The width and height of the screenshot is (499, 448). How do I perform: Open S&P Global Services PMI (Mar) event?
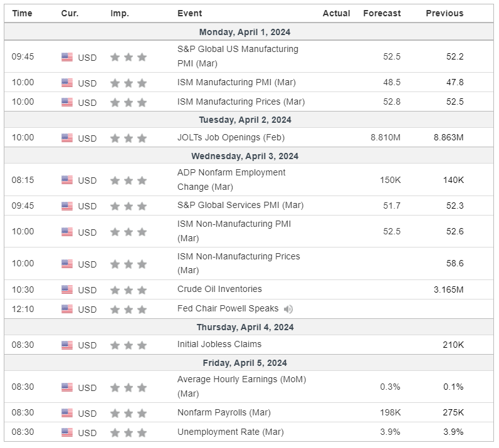240,206
